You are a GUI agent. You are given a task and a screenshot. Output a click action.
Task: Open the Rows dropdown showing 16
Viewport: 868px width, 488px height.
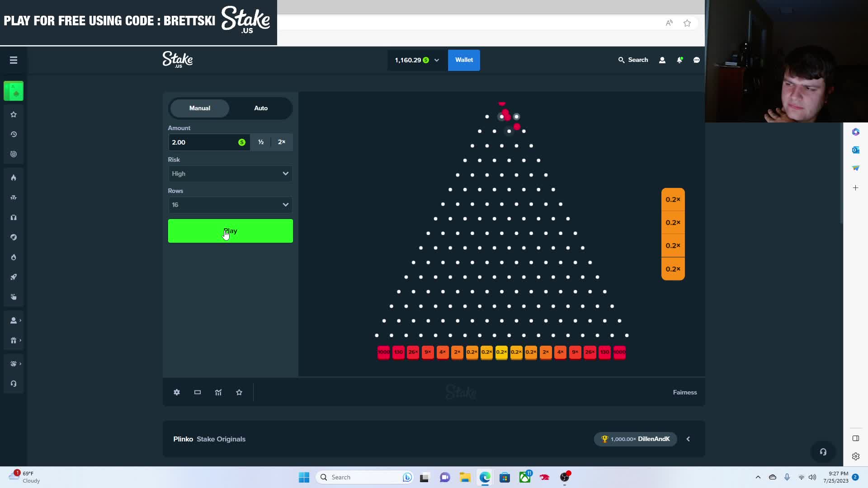pos(230,205)
